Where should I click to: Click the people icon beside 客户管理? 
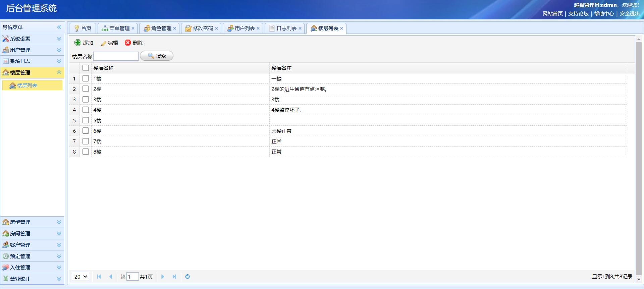coord(6,245)
